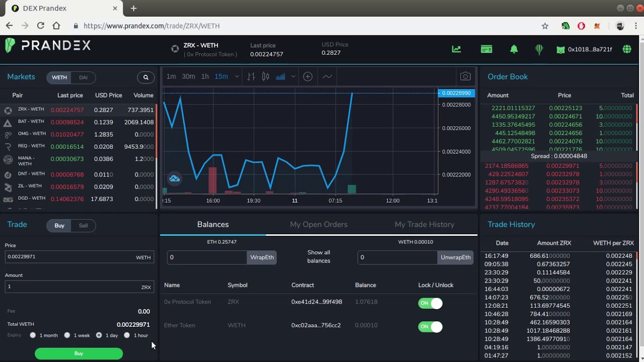Click the Prandex logo

(48, 45)
